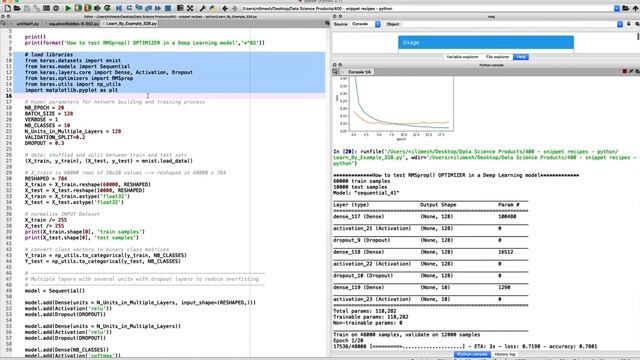Image resolution: width=640 pixels, height=360 pixels.
Task: Click the line 'DROPOUT = 0.3'
Action: pyautogui.click(x=44, y=143)
